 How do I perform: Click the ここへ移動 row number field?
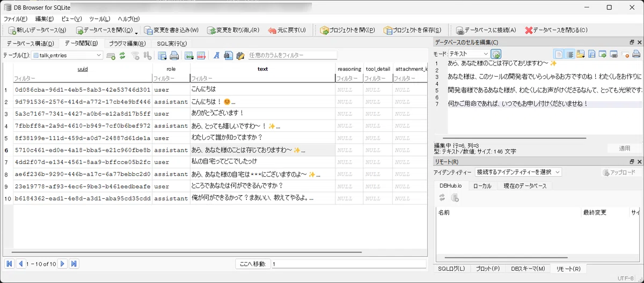(348, 264)
